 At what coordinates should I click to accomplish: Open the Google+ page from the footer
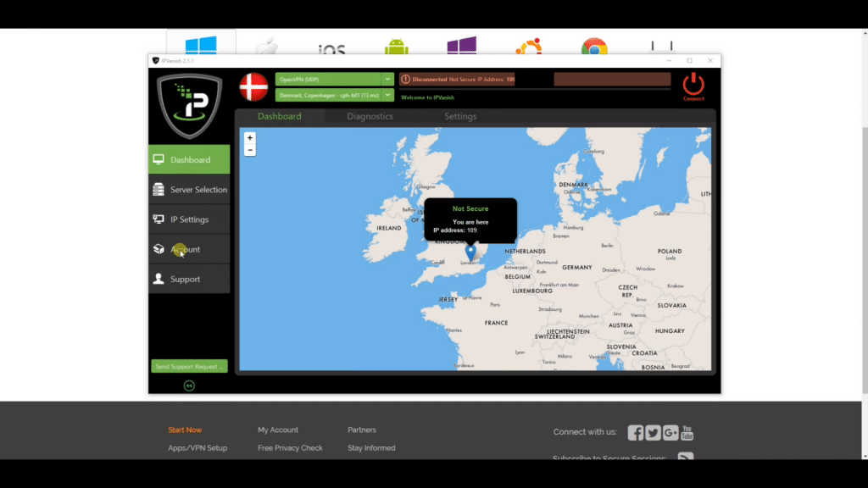[x=670, y=433]
